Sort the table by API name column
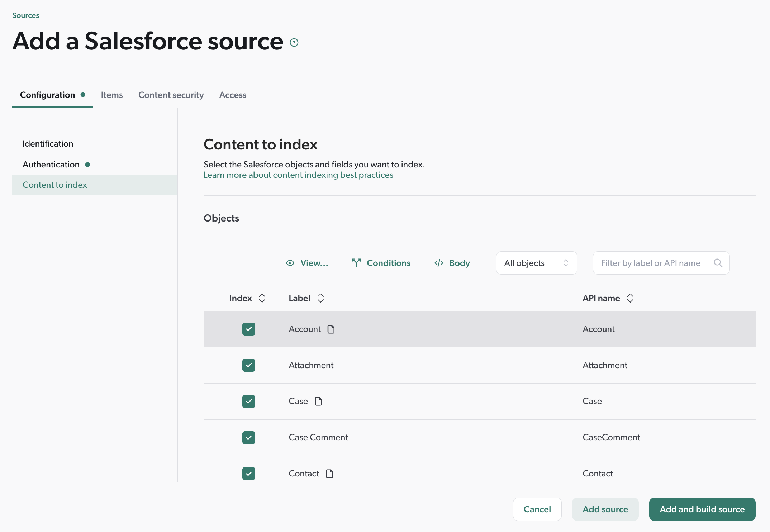770x532 pixels. pyautogui.click(x=631, y=298)
